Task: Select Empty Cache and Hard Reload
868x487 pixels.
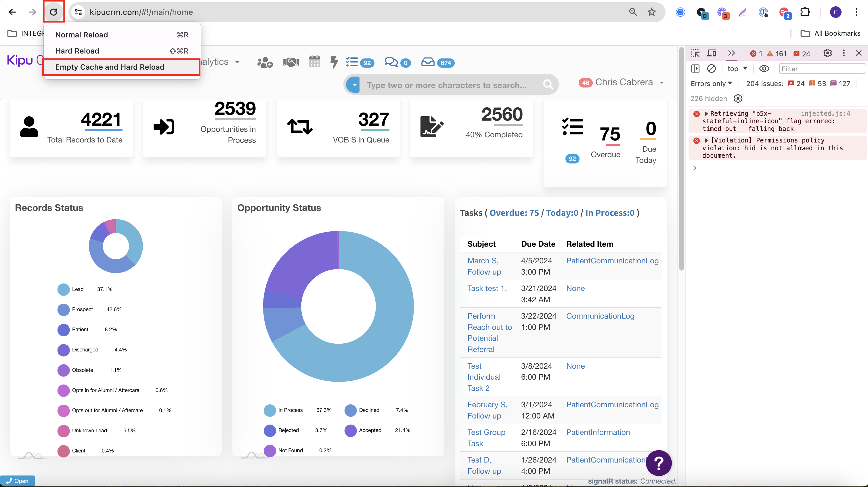Action: coord(110,67)
